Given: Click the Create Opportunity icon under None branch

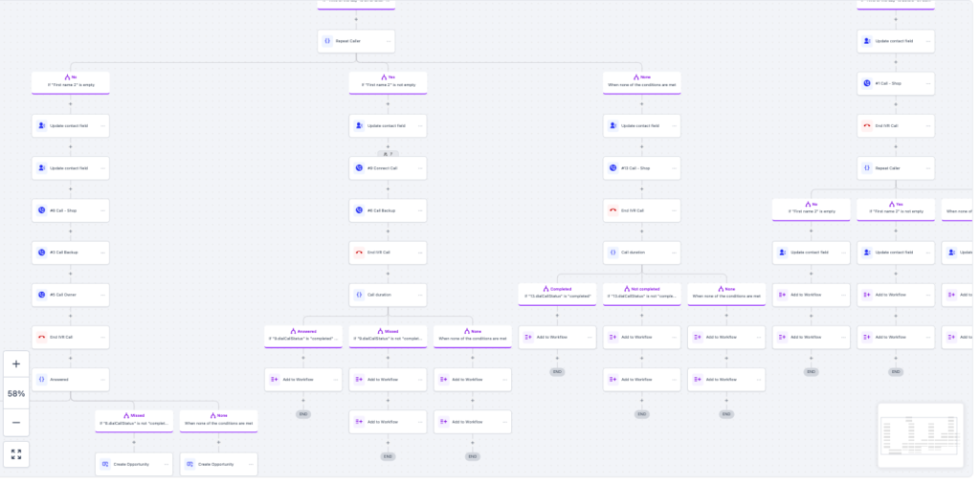Looking at the screenshot, I should pyautogui.click(x=189, y=464).
